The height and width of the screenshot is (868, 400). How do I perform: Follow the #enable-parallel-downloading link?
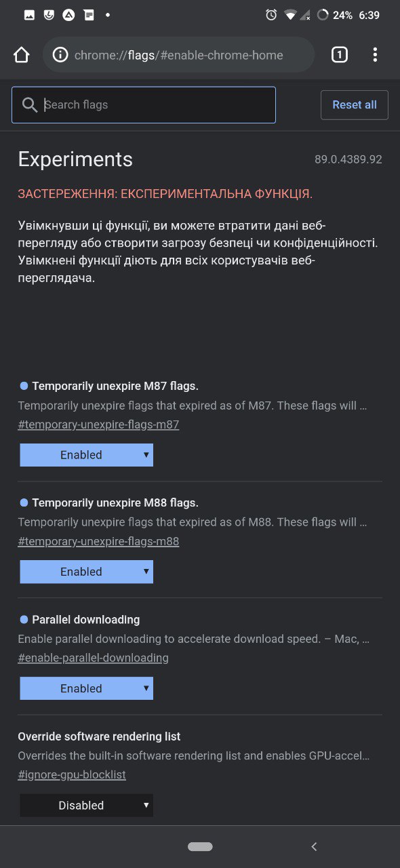point(93,658)
